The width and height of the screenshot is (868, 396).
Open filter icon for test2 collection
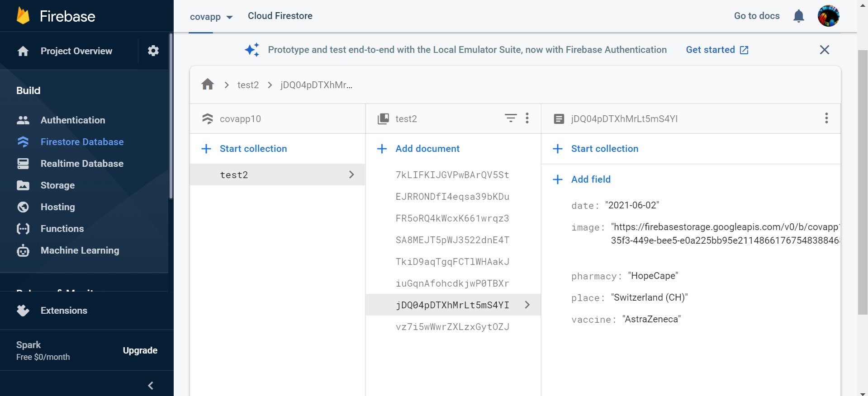[511, 118]
